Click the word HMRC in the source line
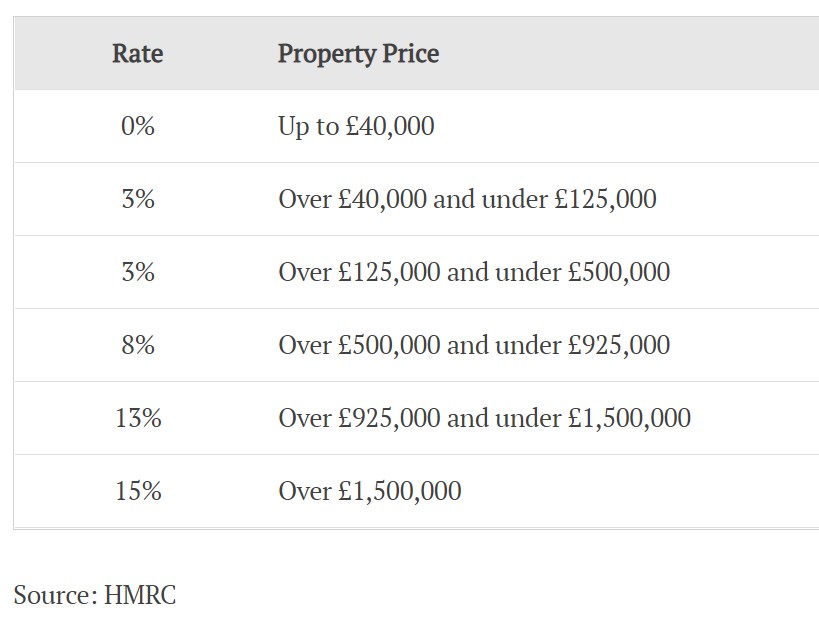 (x=140, y=595)
